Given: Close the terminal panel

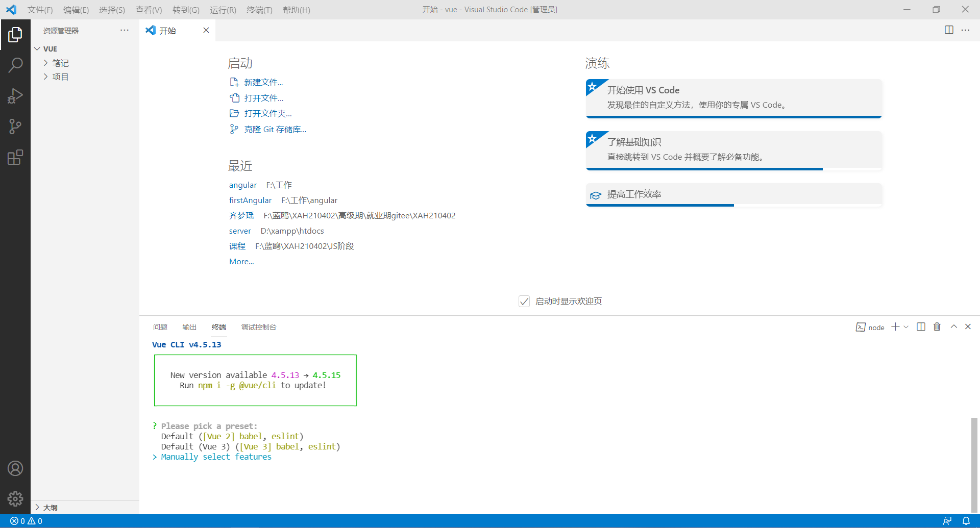Looking at the screenshot, I should point(968,327).
